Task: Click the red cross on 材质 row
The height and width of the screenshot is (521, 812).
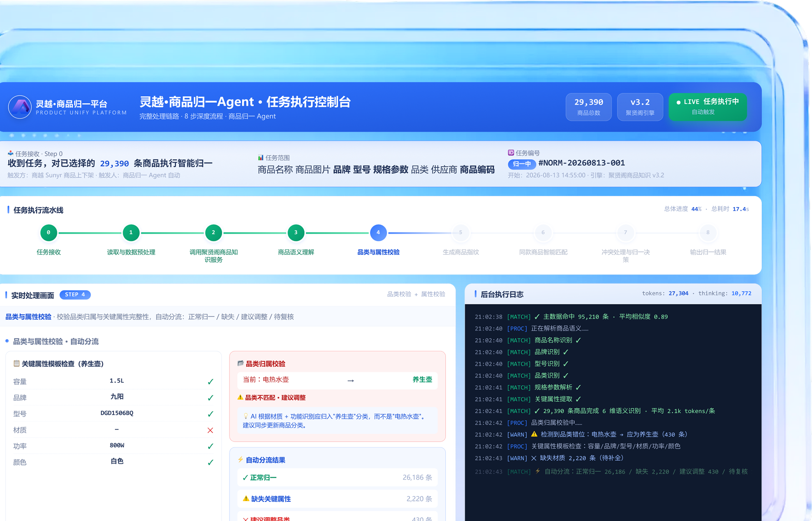Action: [x=210, y=430]
